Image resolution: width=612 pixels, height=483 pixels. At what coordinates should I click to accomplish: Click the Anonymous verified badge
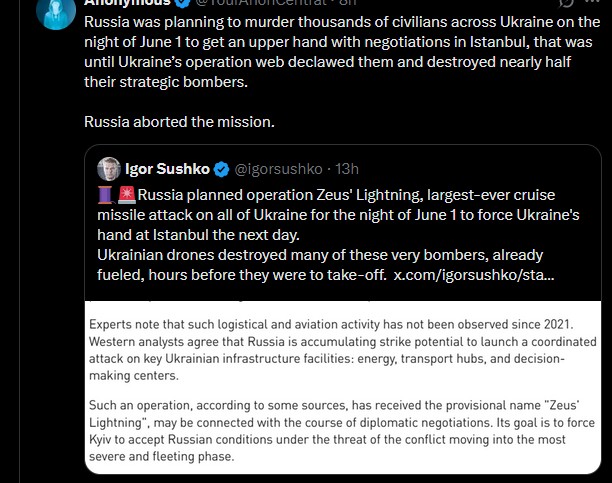183,3
